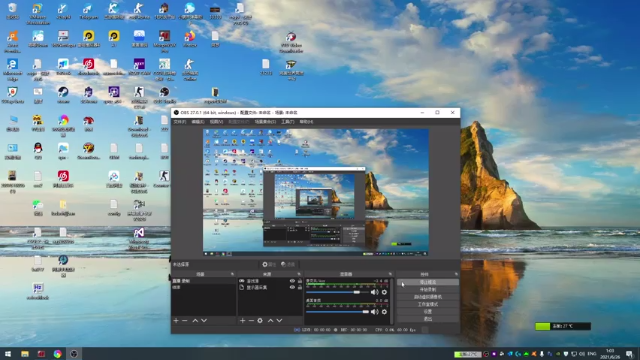Click the 属性 properties button above Sources

click(x=269, y=264)
